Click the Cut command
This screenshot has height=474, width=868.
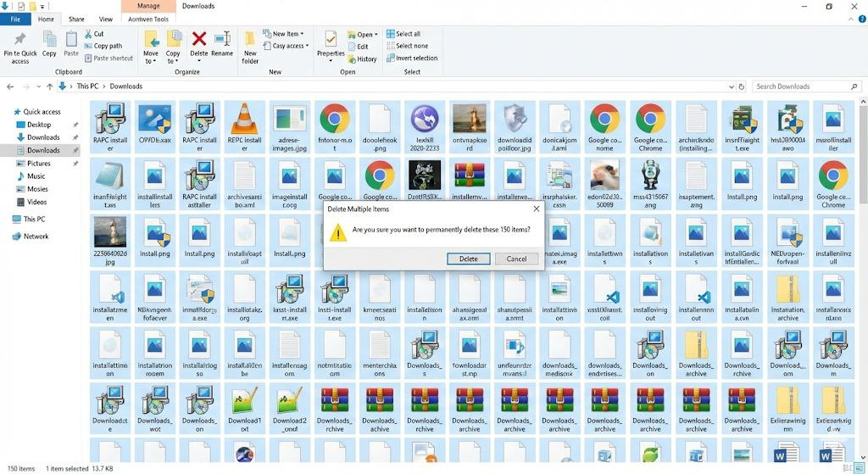tap(94, 34)
